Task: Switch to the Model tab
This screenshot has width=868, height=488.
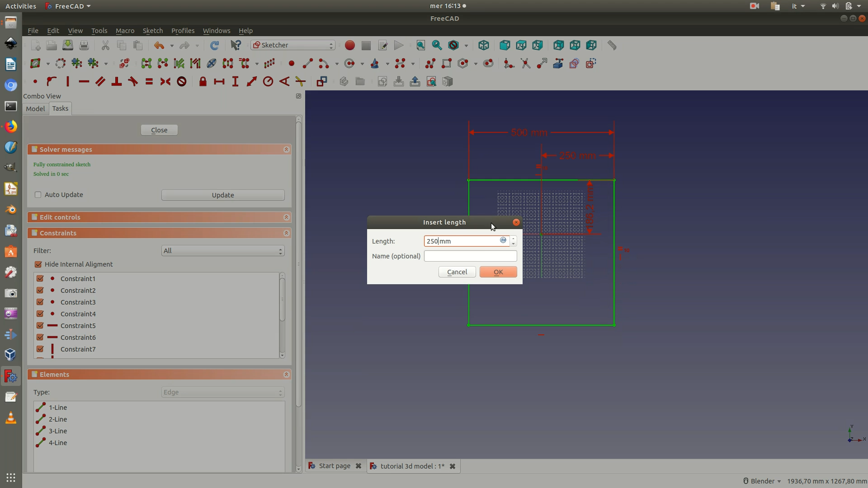Action: click(x=35, y=109)
